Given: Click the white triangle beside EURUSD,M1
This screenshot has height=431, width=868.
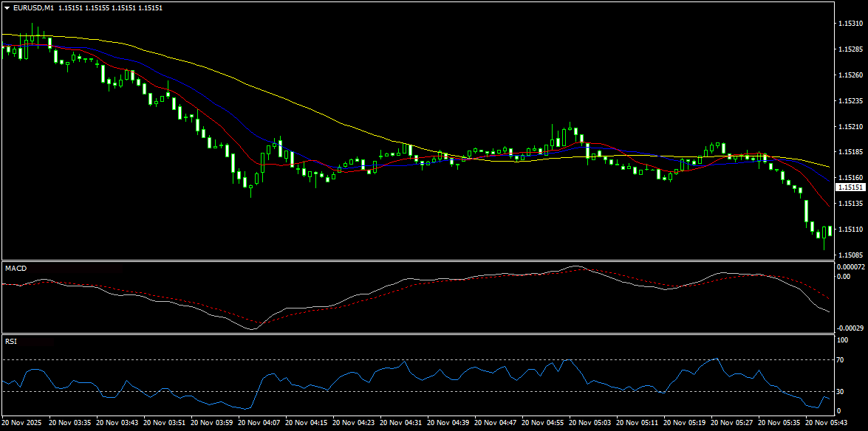Looking at the screenshot, I should point(7,7).
